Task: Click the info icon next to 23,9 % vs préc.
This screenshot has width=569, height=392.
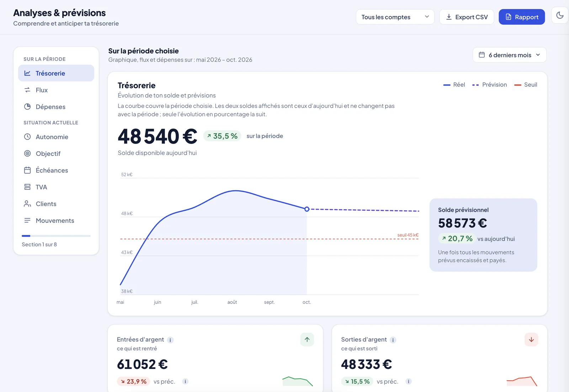Action: pos(185,381)
